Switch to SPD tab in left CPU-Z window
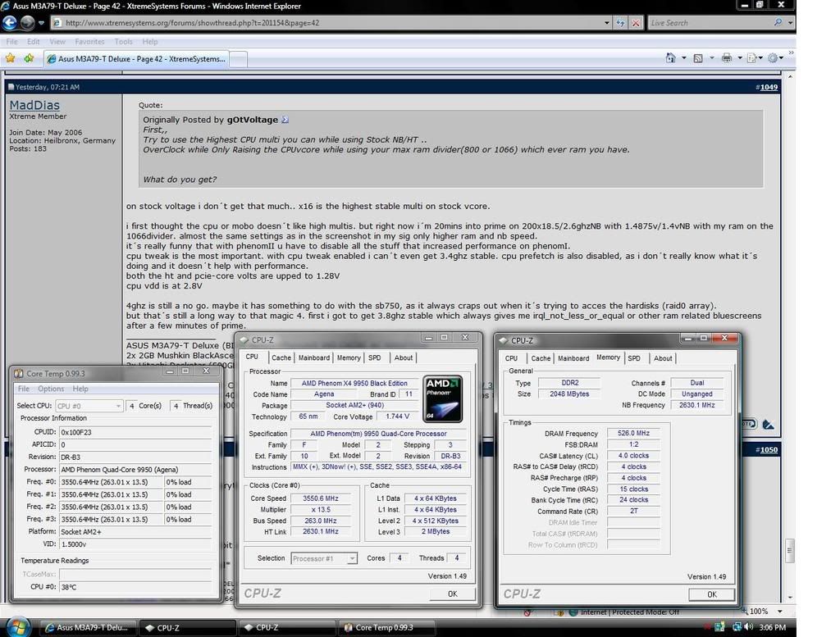 pos(374,358)
